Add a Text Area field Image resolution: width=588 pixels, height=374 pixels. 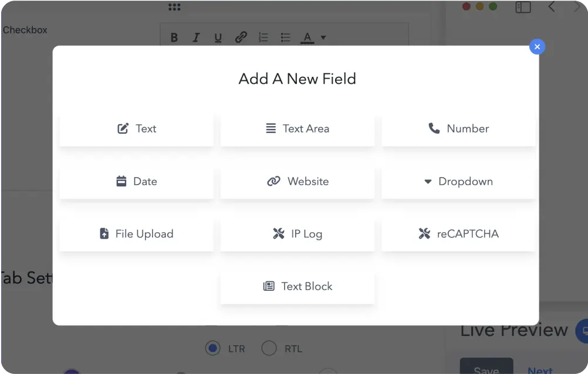[x=297, y=128]
